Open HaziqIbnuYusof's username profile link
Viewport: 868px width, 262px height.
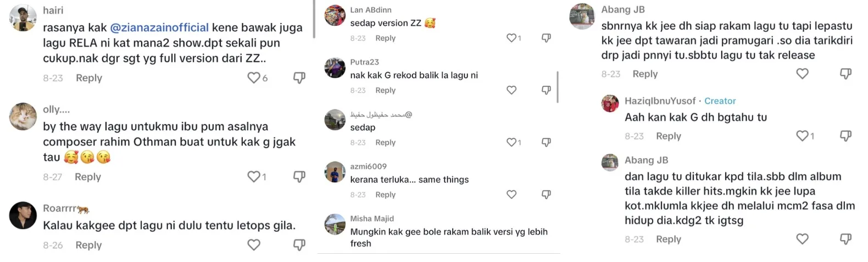click(x=660, y=101)
